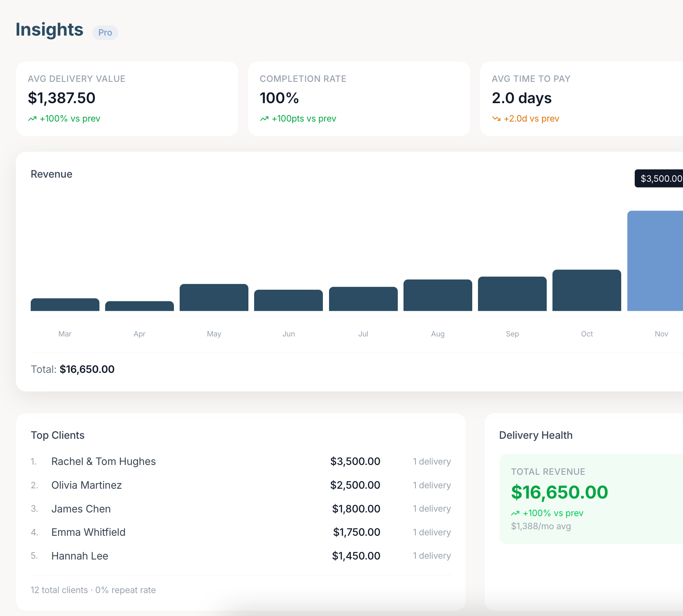Click the Mar revenue bar
The height and width of the screenshot is (616, 683).
(x=65, y=305)
